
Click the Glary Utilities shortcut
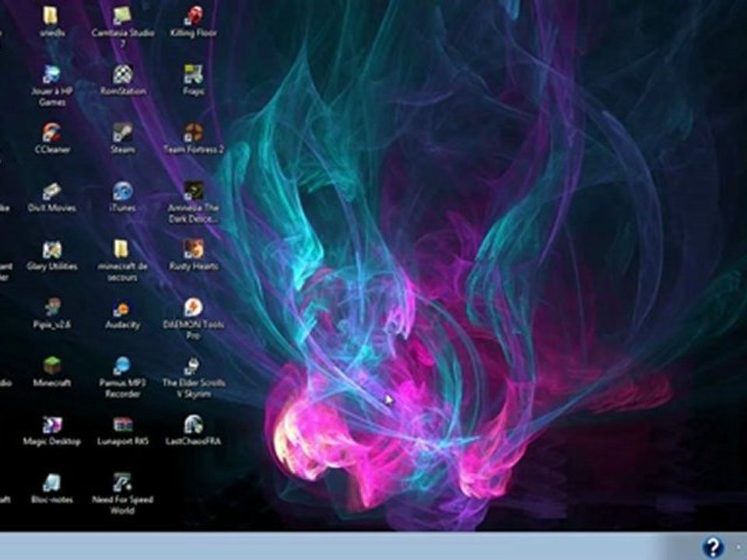point(51,250)
